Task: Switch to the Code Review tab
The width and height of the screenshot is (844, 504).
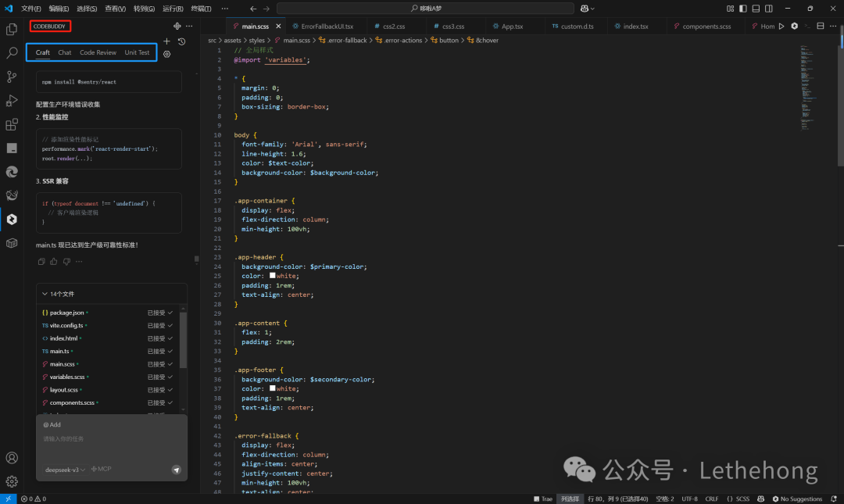Action: [98, 52]
